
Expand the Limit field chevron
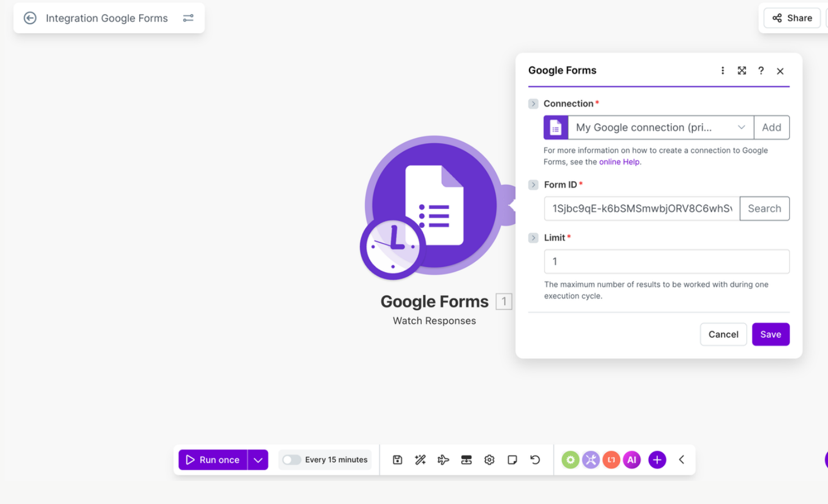(533, 238)
